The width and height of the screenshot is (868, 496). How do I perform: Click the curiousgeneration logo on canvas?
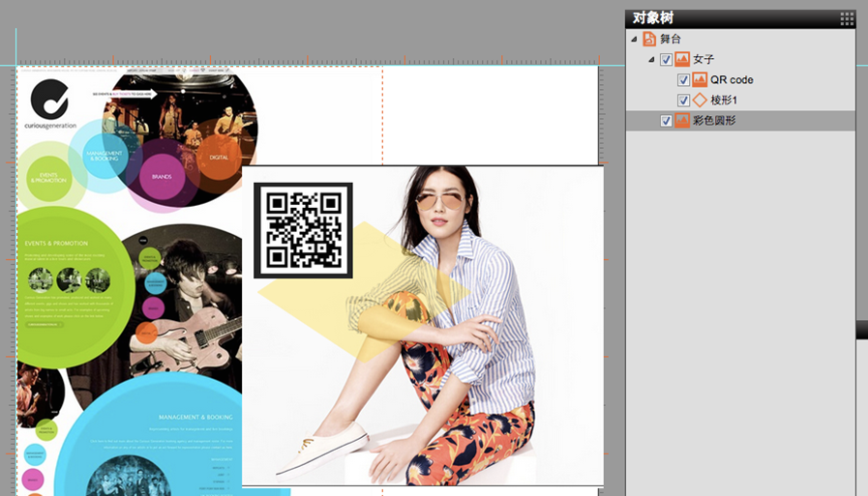[49, 104]
